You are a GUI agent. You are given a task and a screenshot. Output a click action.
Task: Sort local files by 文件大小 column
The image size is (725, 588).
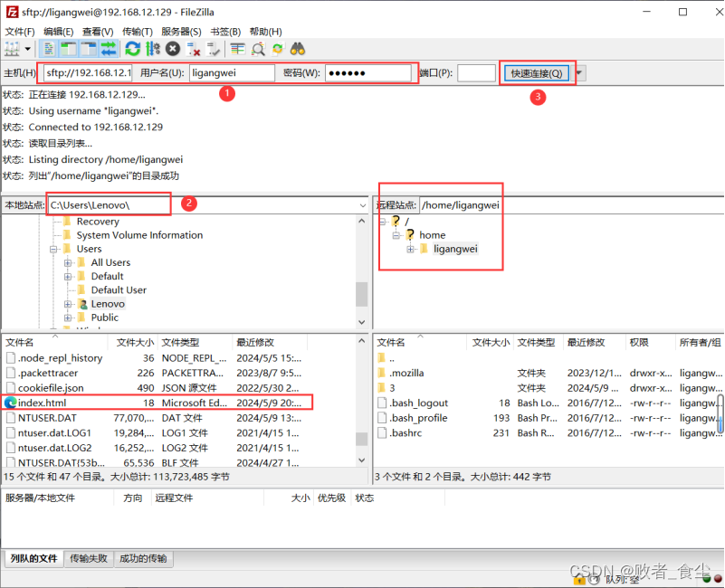[135, 343]
